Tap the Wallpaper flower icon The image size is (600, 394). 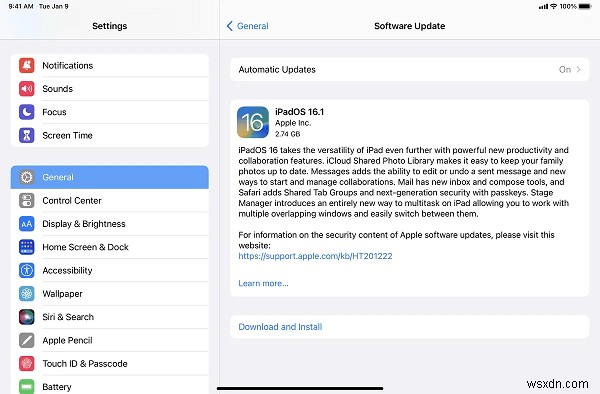click(26, 294)
